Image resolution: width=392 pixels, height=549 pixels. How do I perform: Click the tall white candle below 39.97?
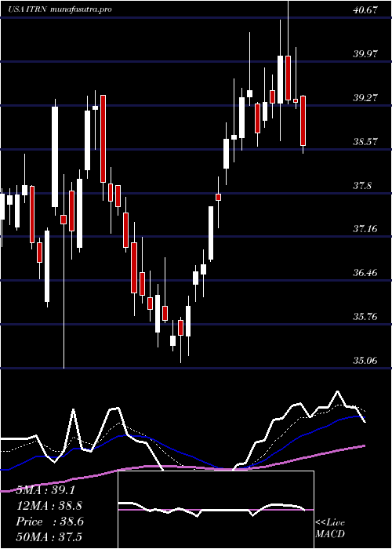pyautogui.click(x=280, y=79)
